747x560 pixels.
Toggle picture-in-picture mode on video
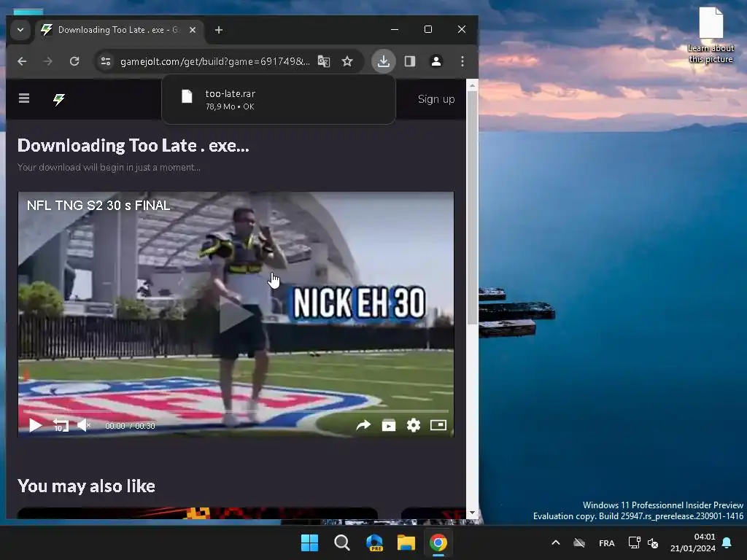pos(438,425)
